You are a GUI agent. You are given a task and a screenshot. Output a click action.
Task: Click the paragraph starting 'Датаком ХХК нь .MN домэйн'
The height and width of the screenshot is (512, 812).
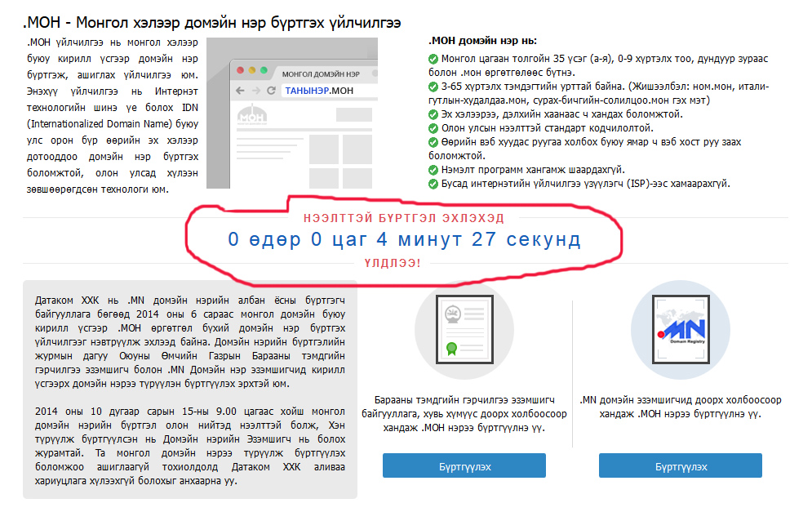[x=189, y=342]
